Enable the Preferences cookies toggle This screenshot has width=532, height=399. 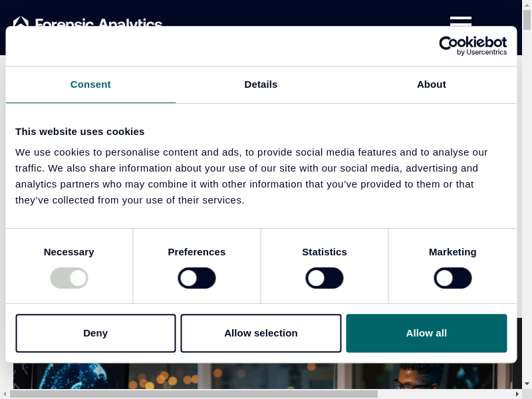tap(197, 278)
